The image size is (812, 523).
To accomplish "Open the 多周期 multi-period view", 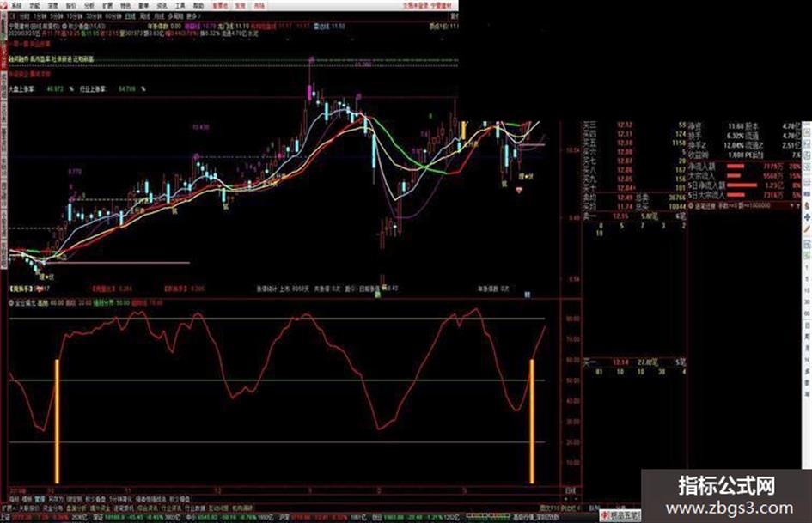I will (175, 16).
